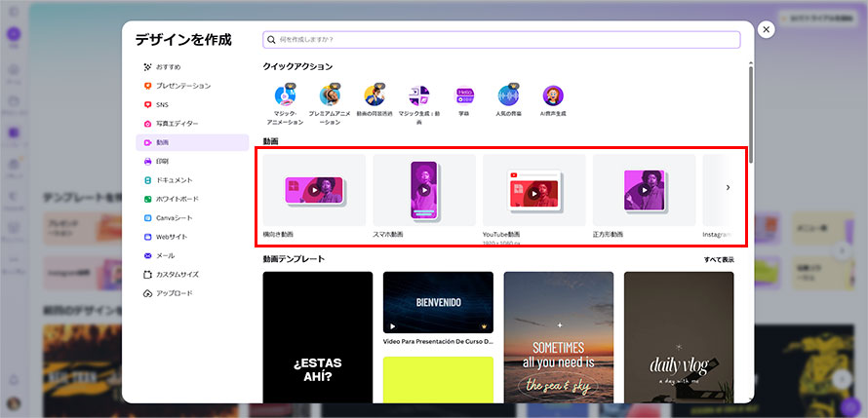The width and height of the screenshot is (868, 418).
Task: Click the 横向き動画 label text
Action: [278, 235]
